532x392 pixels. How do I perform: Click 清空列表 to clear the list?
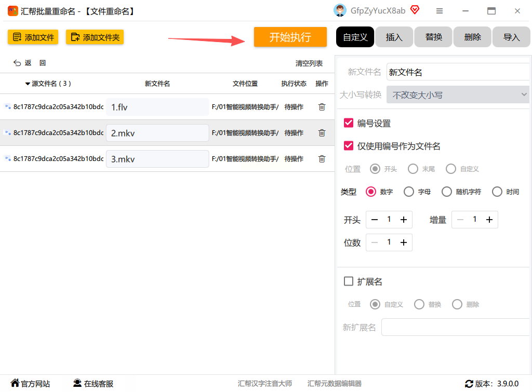[x=309, y=63]
